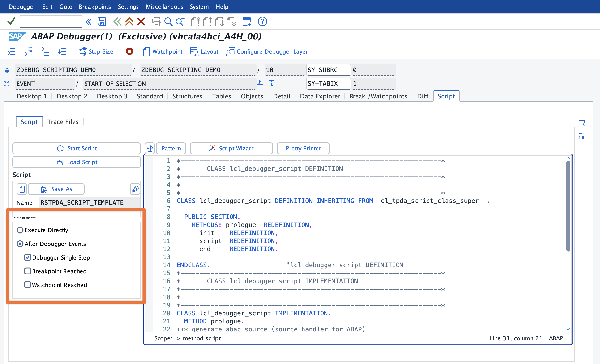The image size is (600, 364).
Task: Click the red Cancel X icon
Action: click(x=141, y=22)
